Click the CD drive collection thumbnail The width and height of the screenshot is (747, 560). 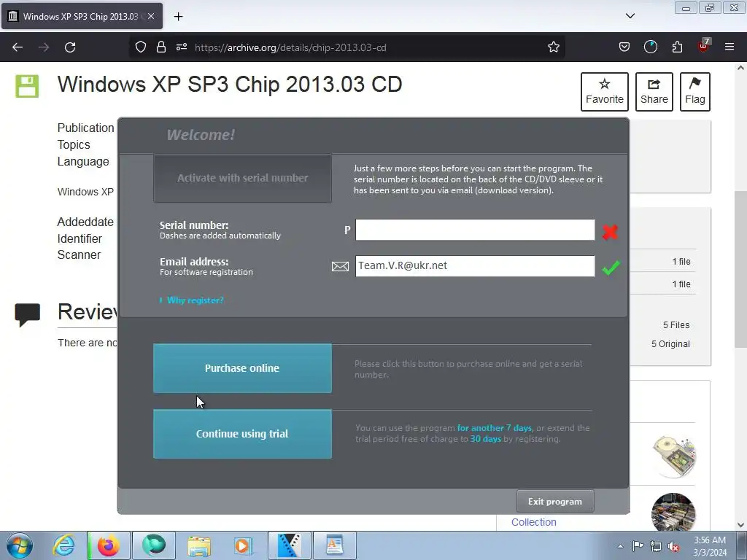(673, 456)
